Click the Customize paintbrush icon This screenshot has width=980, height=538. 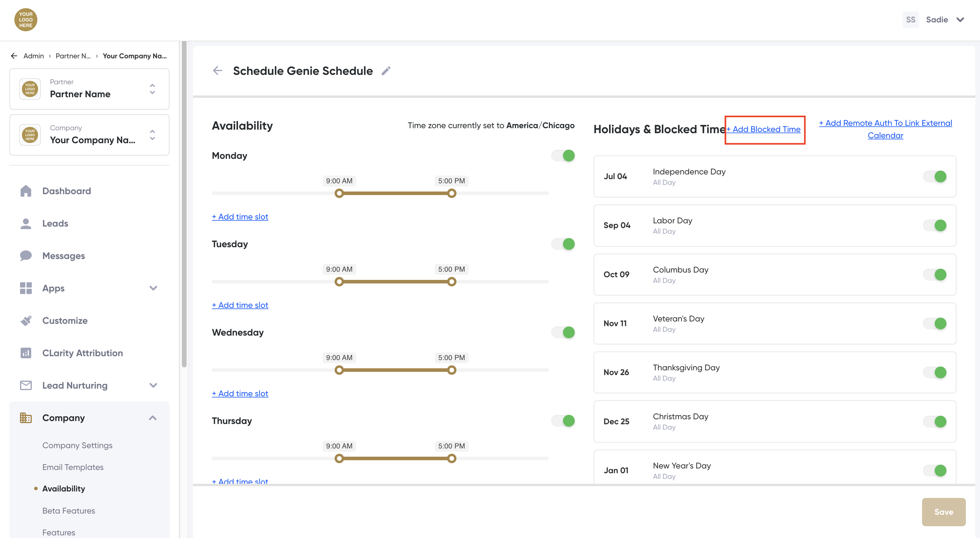(26, 321)
